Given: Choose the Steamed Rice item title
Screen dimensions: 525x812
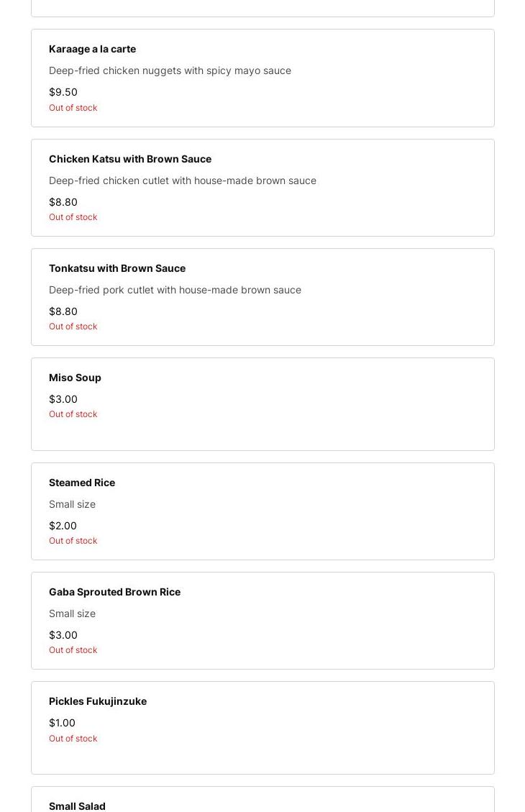Looking at the screenshot, I should click(x=82, y=483).
